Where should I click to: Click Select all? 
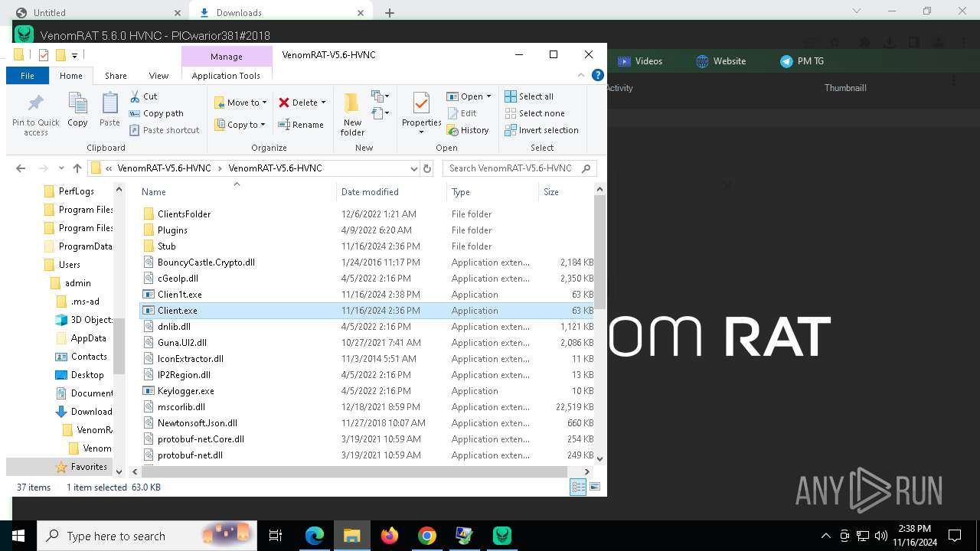point(529,96)
